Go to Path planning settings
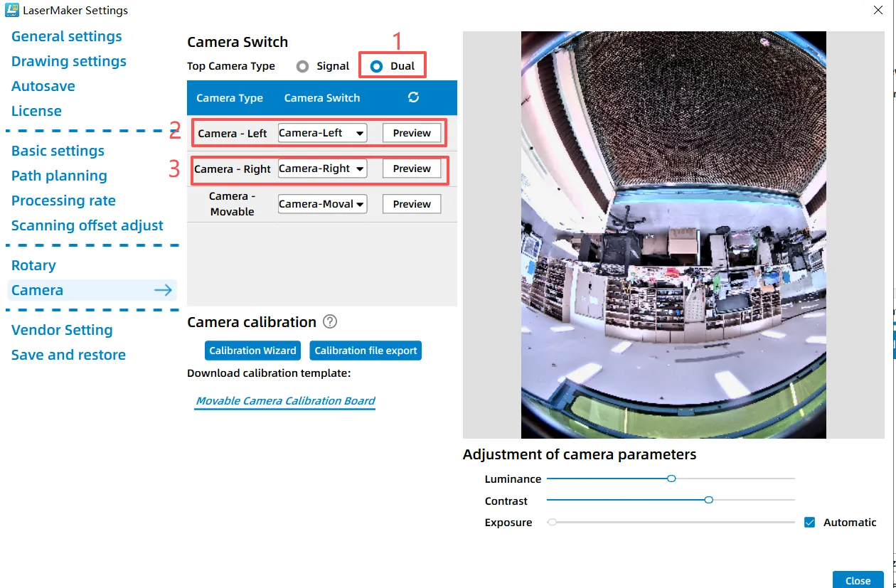 click(59, 176)
